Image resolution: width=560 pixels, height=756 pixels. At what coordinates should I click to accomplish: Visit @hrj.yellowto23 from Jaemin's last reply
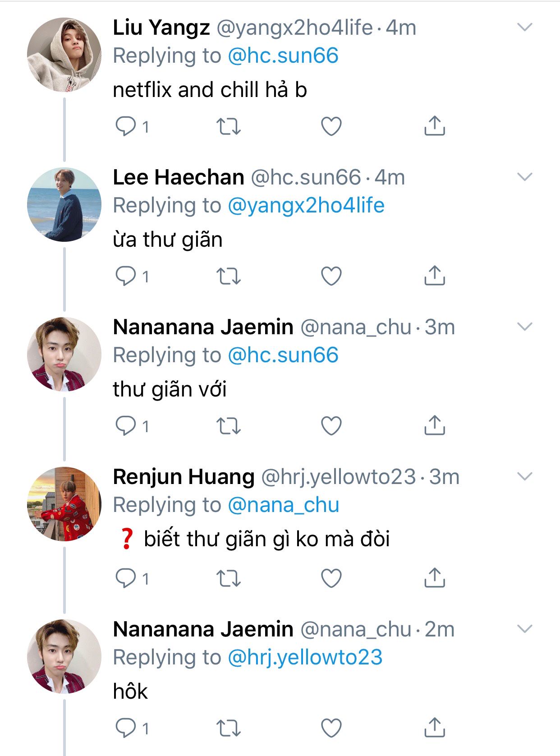click(305, 658)
